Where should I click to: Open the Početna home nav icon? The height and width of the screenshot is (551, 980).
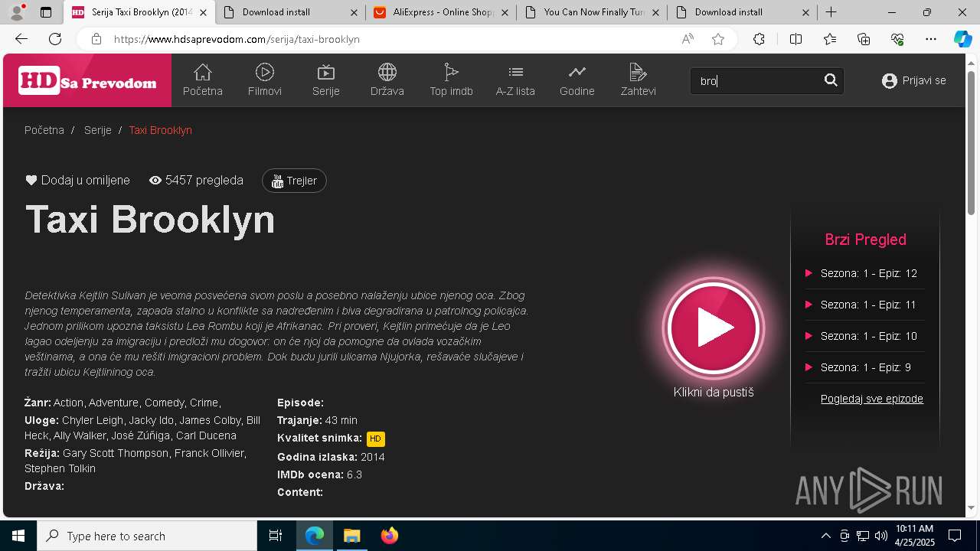pos(202,80)
